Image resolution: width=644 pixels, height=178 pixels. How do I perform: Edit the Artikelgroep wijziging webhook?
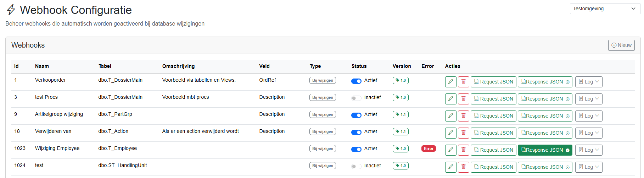tap(450, 116)
